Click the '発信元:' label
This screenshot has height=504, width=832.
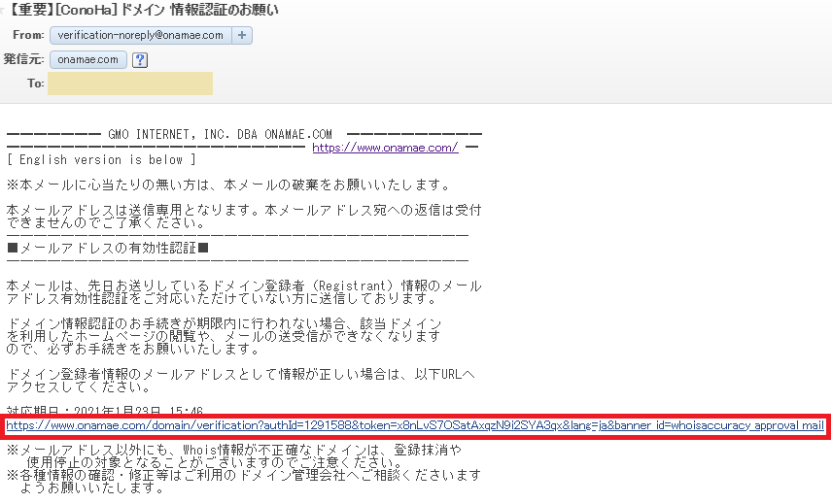coord(24,59)
